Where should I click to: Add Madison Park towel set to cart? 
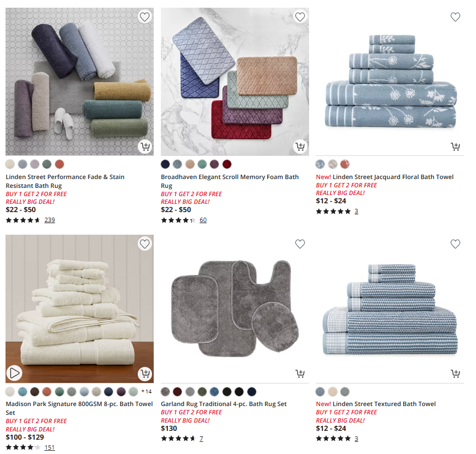[145, 374]
